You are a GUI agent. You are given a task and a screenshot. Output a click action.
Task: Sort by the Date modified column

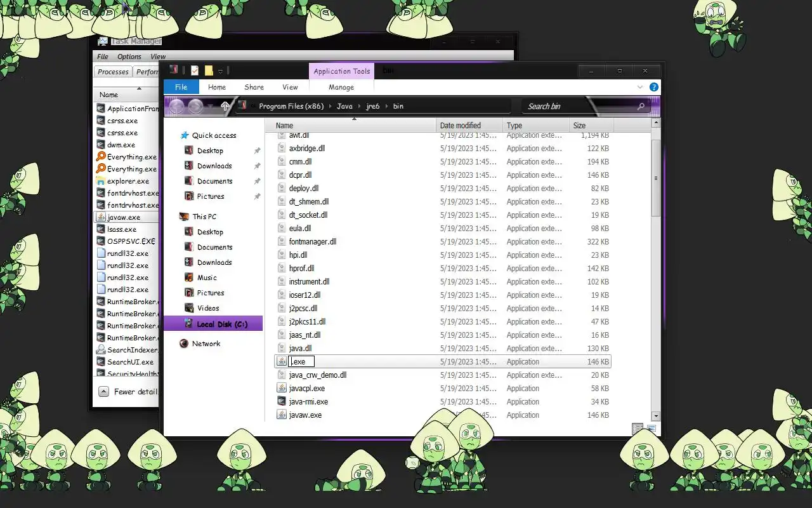(x=469, y=125)
